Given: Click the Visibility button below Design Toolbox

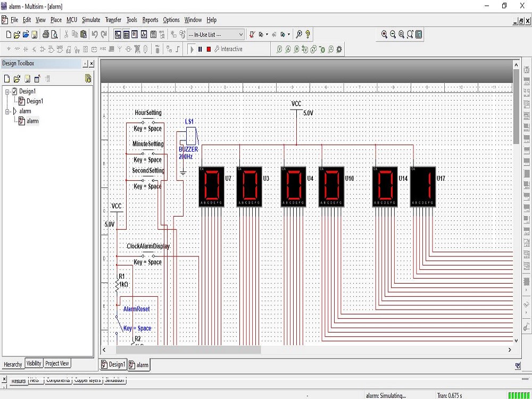Looking at the screenshot, I should [x=34, y=364].
